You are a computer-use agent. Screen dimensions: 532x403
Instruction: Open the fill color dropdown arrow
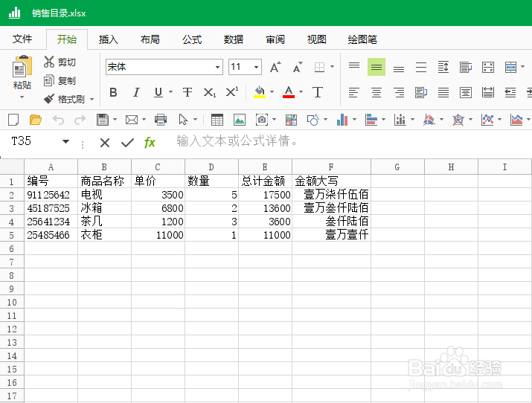(x=272, y=92)
